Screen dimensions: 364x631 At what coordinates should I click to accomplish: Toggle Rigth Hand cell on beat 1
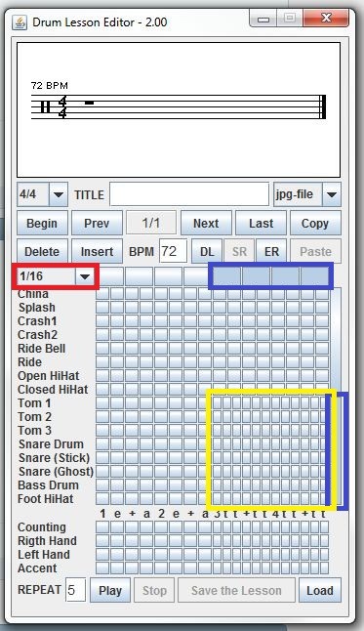pos(102,541)
